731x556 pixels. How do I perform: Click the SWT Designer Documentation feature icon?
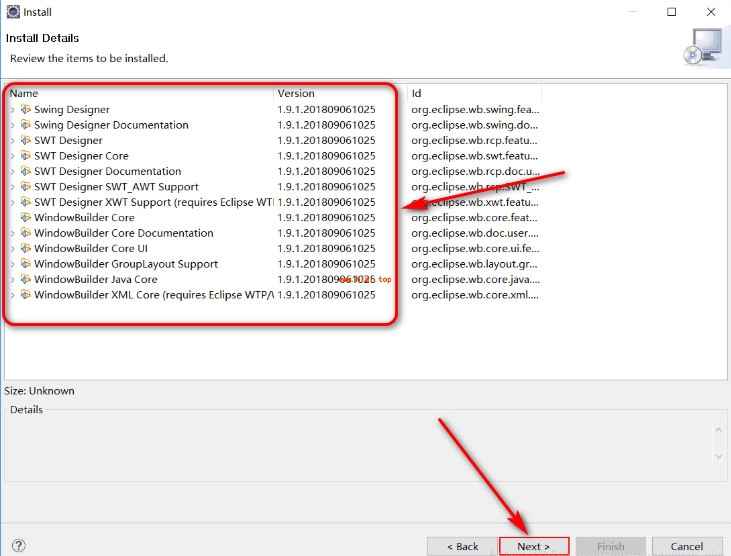[x=26, y=171]
